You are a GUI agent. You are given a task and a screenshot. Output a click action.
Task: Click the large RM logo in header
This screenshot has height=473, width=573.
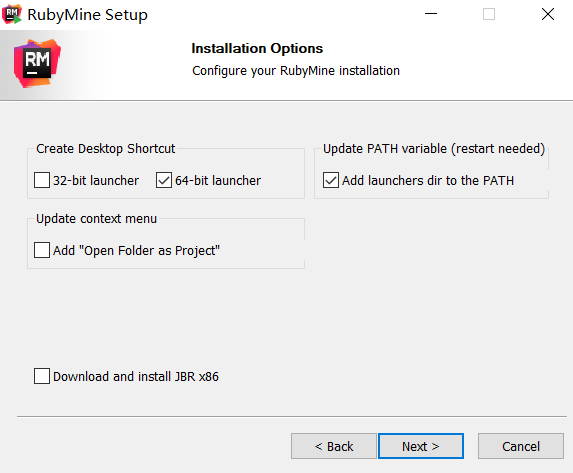click(37, 63)
